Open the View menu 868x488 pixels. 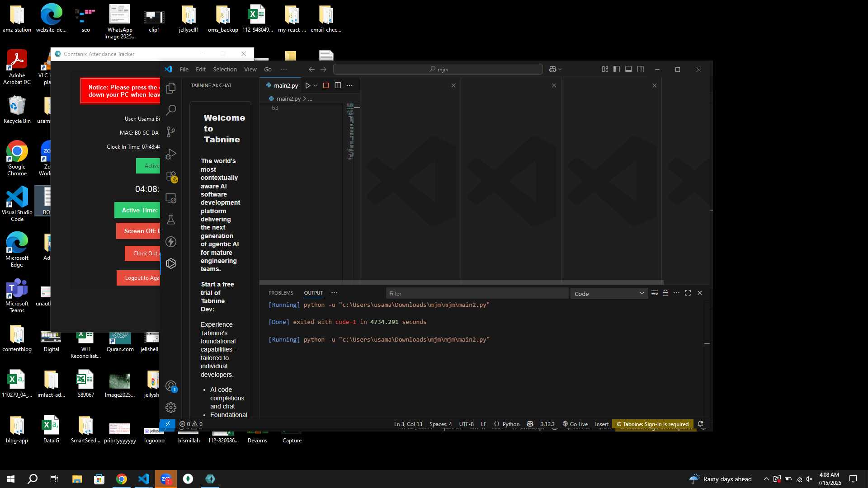[250, 69]
